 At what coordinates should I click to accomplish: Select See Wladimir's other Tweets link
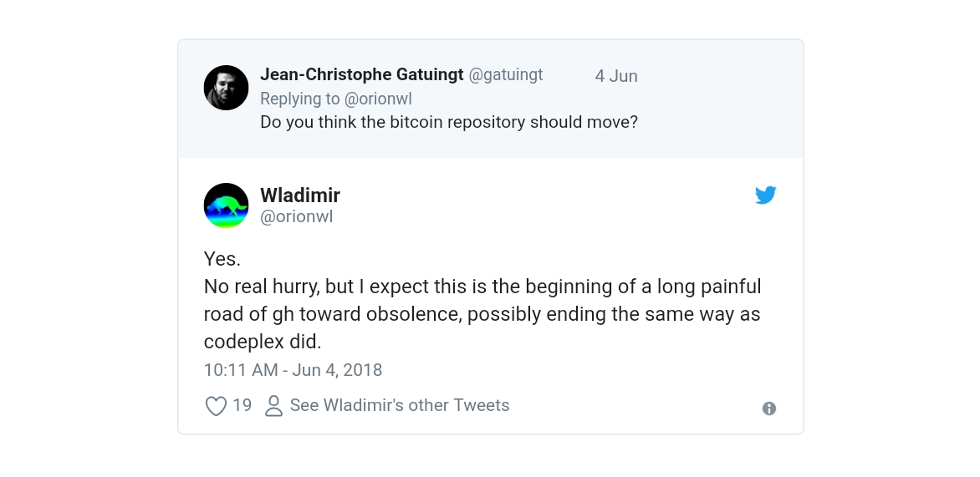coord(399,405)
